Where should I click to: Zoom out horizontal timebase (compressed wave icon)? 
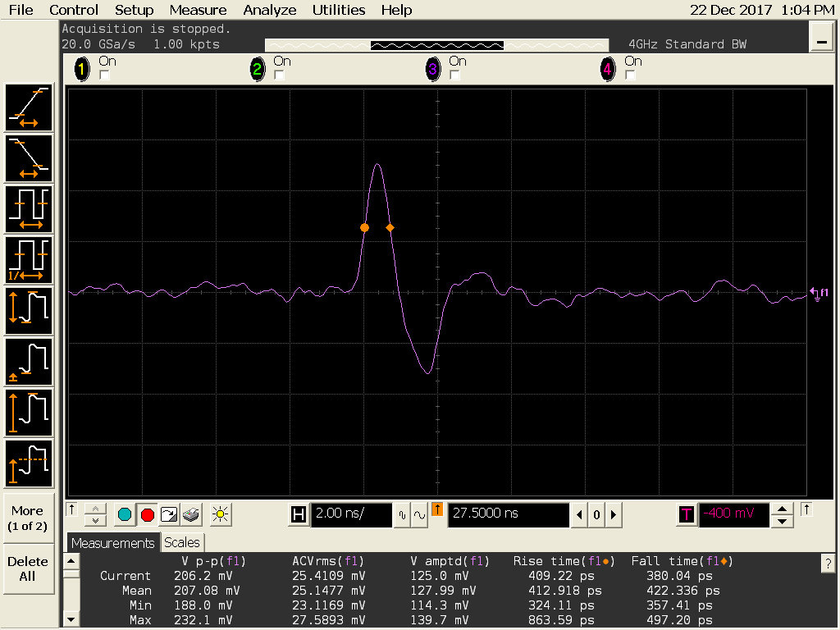(402, 515)
